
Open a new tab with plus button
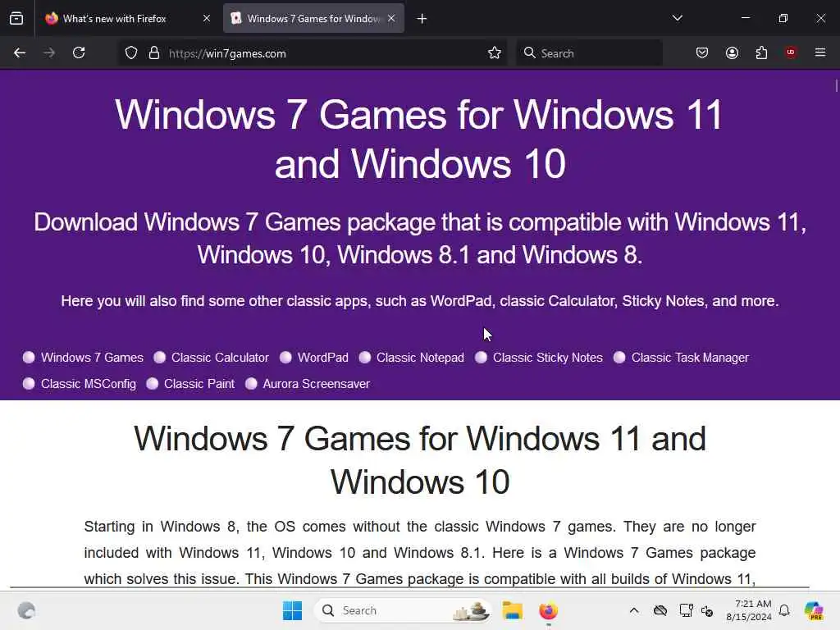(422, 19)
